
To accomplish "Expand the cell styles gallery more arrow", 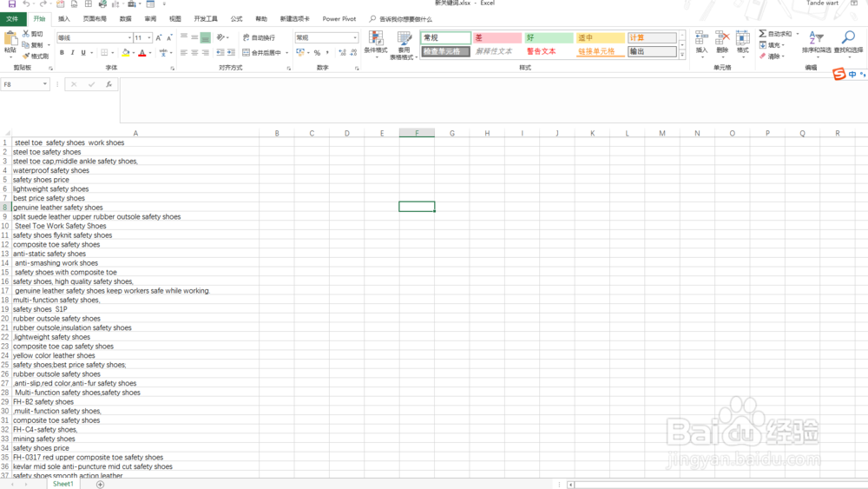I will click(x=682, y=54).
